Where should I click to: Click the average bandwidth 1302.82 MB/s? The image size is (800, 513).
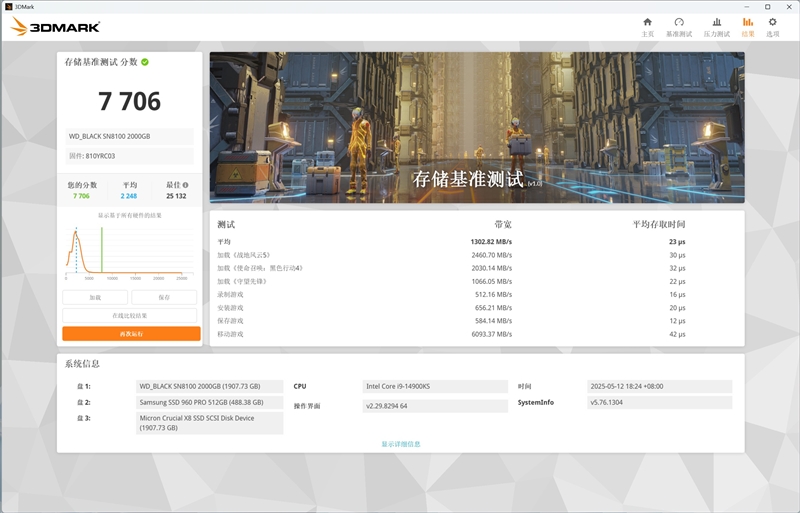pyautogui.click(x=491, y=241)
